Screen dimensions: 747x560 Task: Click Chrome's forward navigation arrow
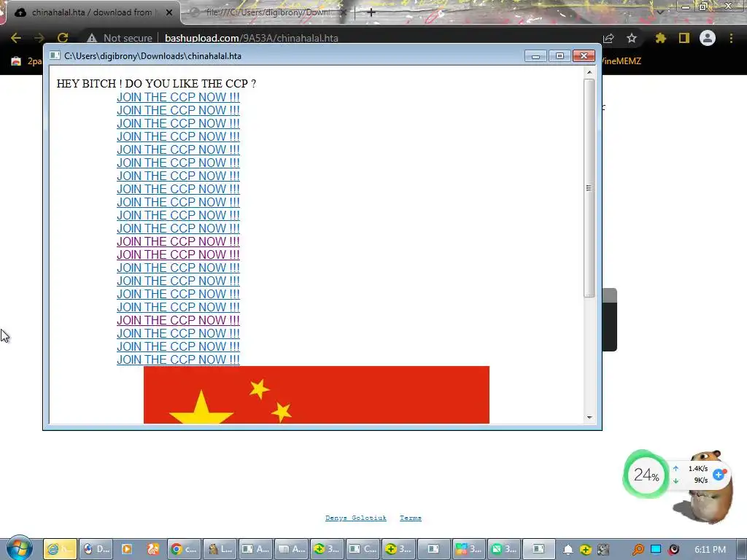[39, 38]
